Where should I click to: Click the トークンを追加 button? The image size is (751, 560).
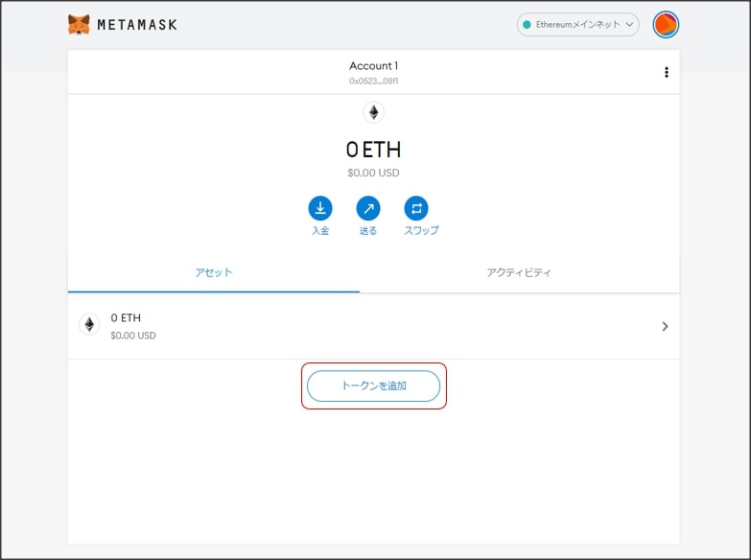click(x=373, y=385)
